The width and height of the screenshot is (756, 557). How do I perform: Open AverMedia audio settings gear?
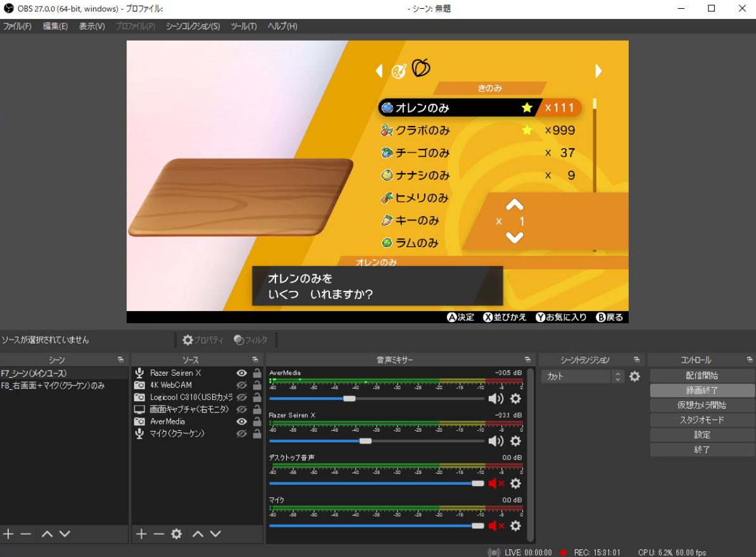[x=515, y=399]
